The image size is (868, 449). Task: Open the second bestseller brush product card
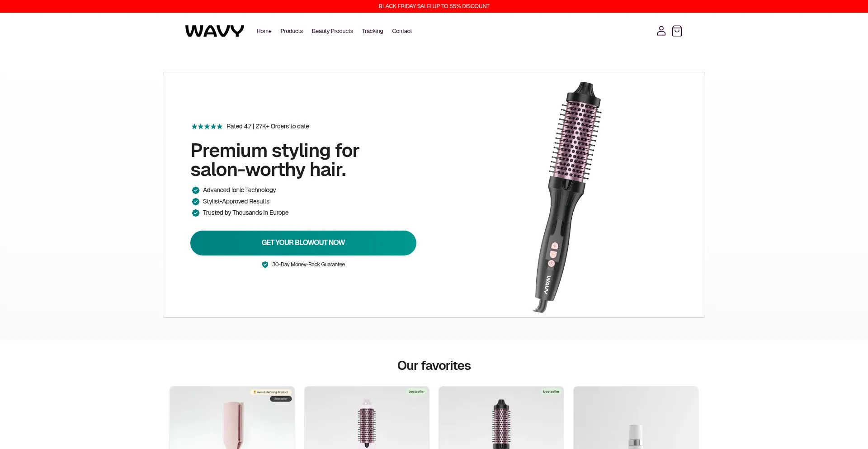point(367,418)
